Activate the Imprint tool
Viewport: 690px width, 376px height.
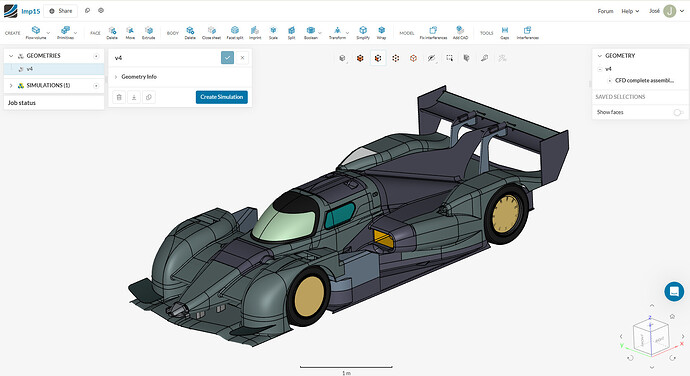coord(255,33)
